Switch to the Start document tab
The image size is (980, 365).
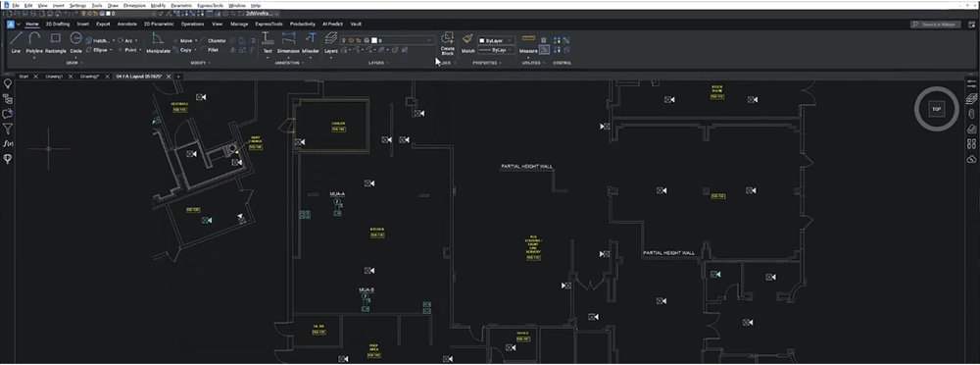24,77
